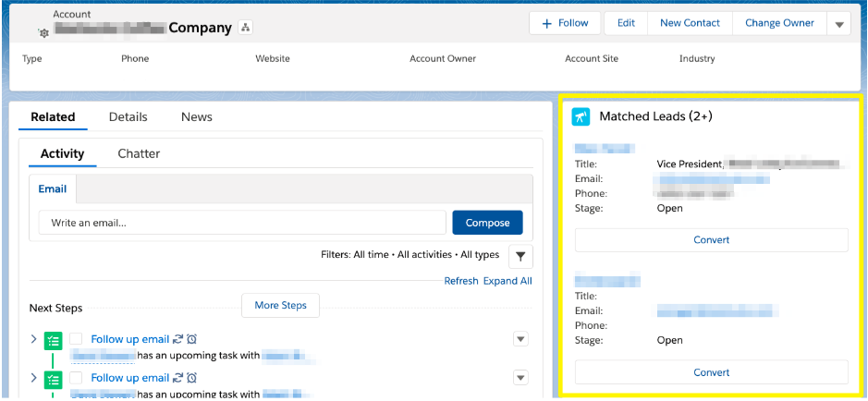Click the Edit button

[626, 23]
